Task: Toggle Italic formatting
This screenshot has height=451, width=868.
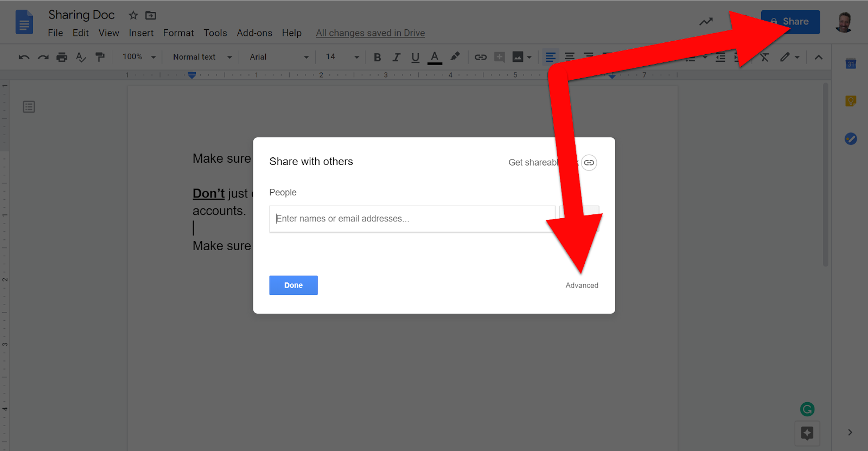Action: click(397, 57)
